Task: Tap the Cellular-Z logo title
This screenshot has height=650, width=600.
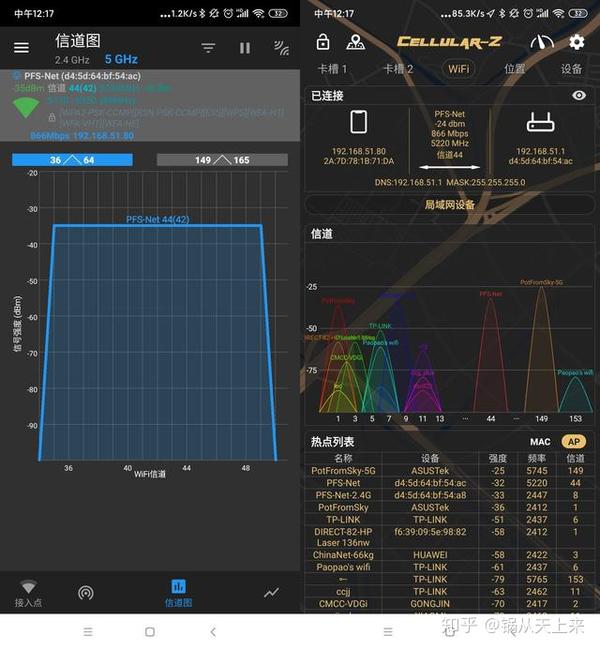Action: (449, 42)
